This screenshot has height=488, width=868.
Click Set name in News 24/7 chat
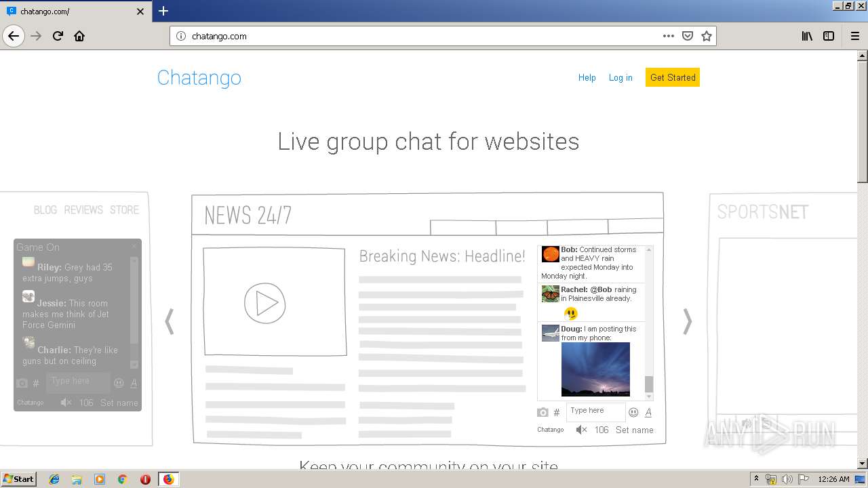(x=635, y=430)
